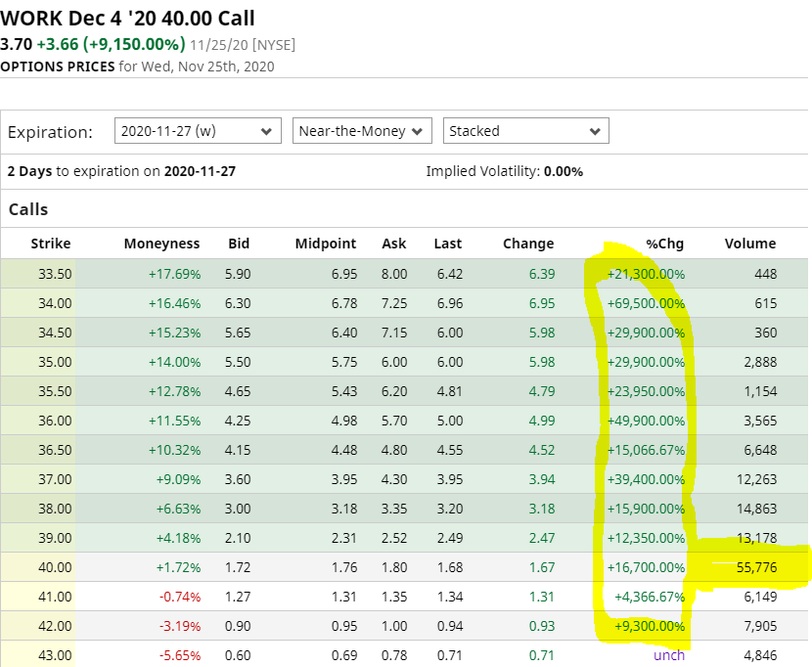Click the 38.00 strike price
This screenshot has width=812, height=667.
55,509
